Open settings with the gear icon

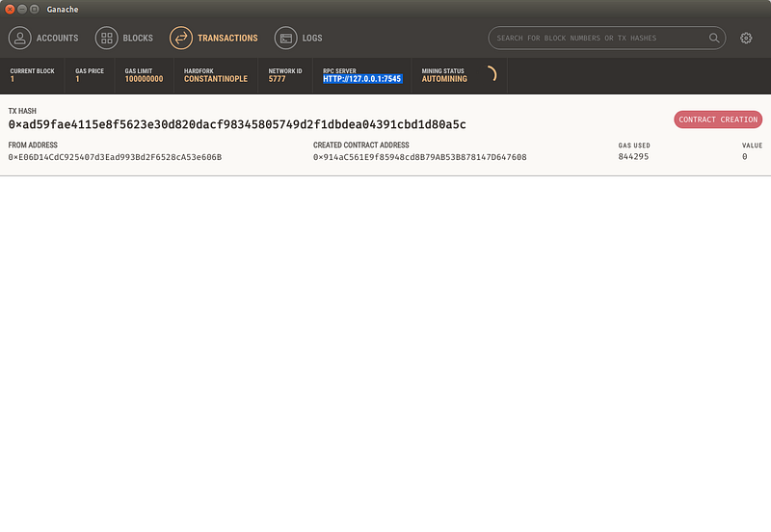[x=746, y=38]
